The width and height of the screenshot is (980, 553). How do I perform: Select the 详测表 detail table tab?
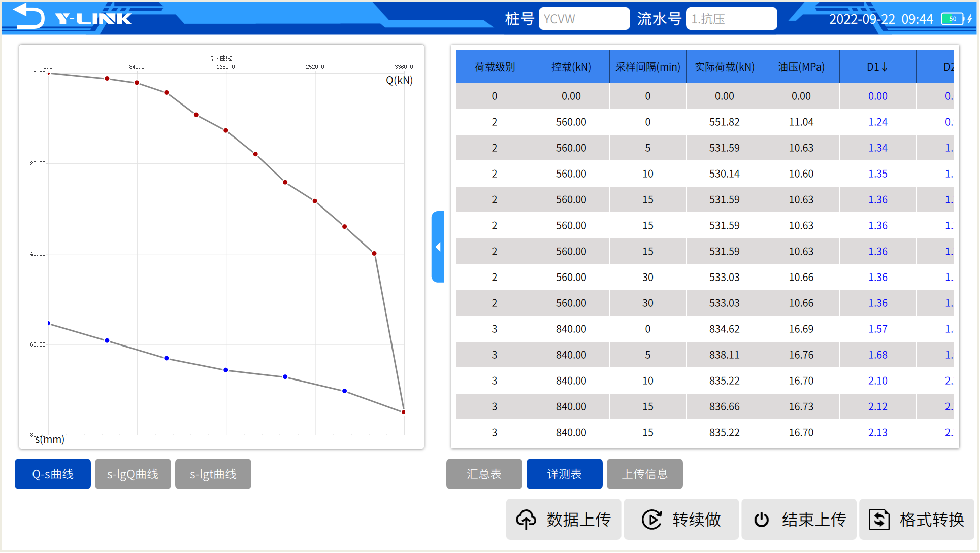pos(565,474)
